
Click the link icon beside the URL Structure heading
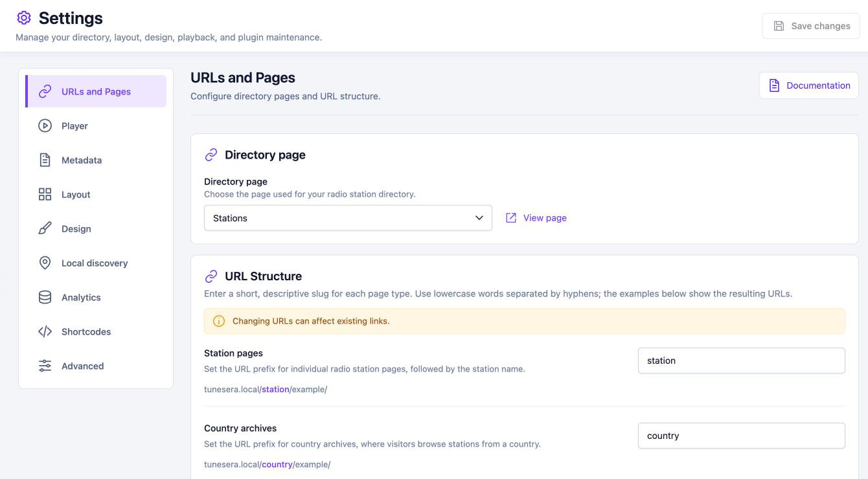pos(211,276)
